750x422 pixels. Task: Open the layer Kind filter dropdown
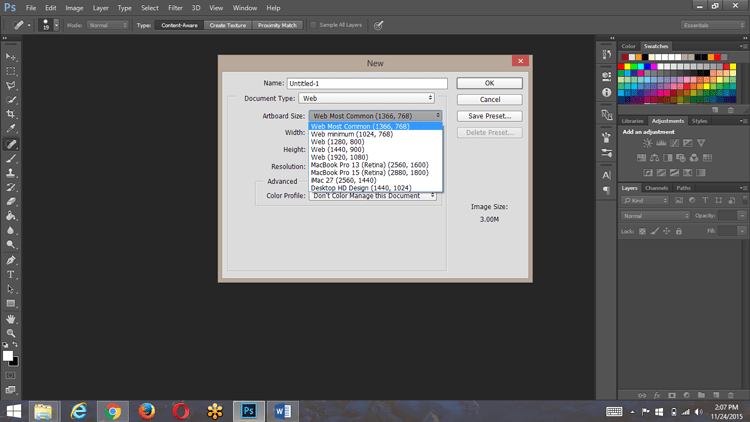pyautogui.click(x=645, y=200)
